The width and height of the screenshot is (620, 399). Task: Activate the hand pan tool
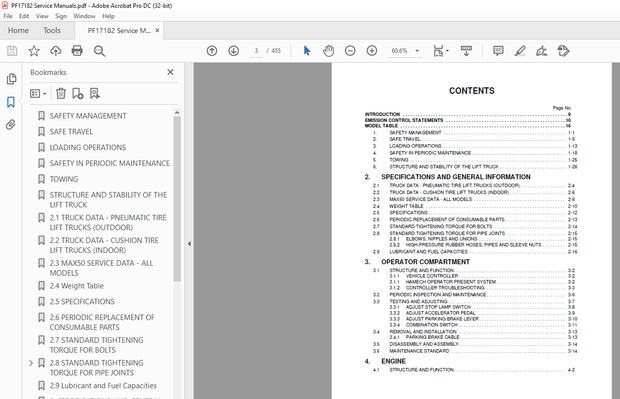tap(328, 51)
